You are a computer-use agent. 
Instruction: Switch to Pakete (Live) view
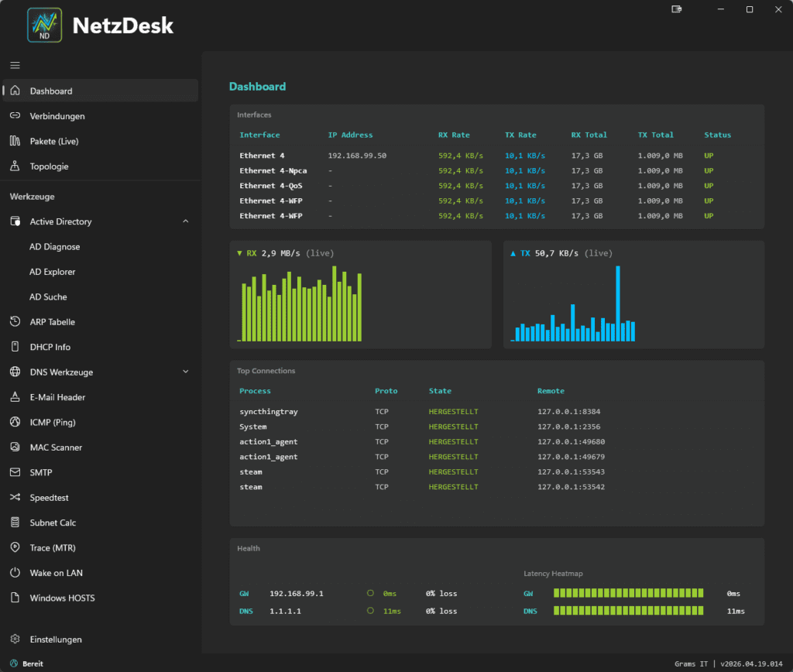54,142
